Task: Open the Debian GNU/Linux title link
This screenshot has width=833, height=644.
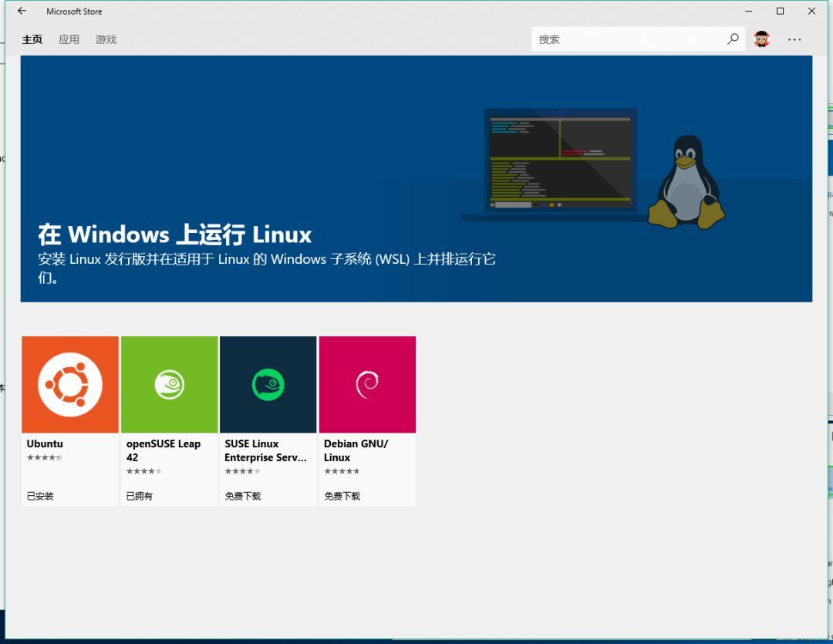Action: [x=356, y=450]
